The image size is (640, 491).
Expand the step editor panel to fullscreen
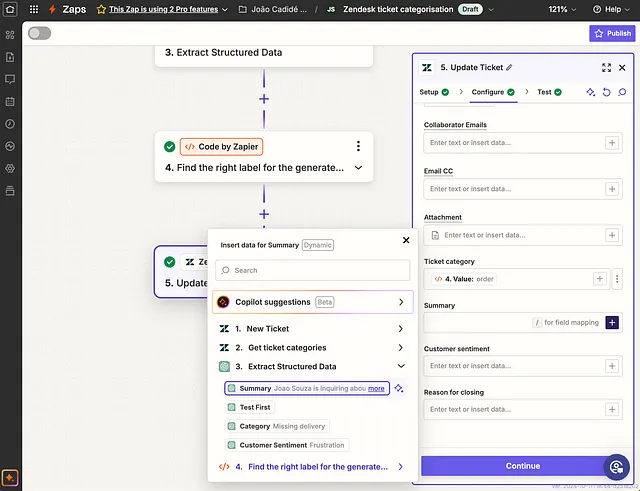point(607,68)
